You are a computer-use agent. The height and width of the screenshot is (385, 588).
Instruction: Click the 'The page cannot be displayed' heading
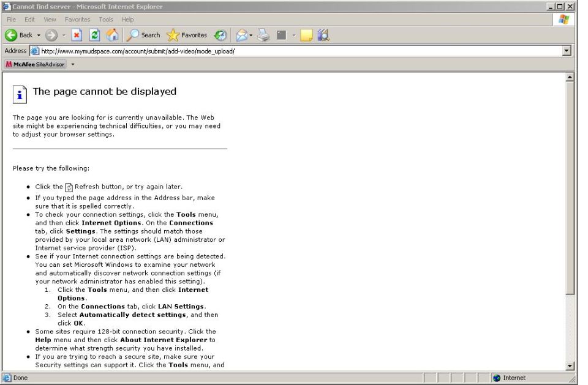pos(105,91)
